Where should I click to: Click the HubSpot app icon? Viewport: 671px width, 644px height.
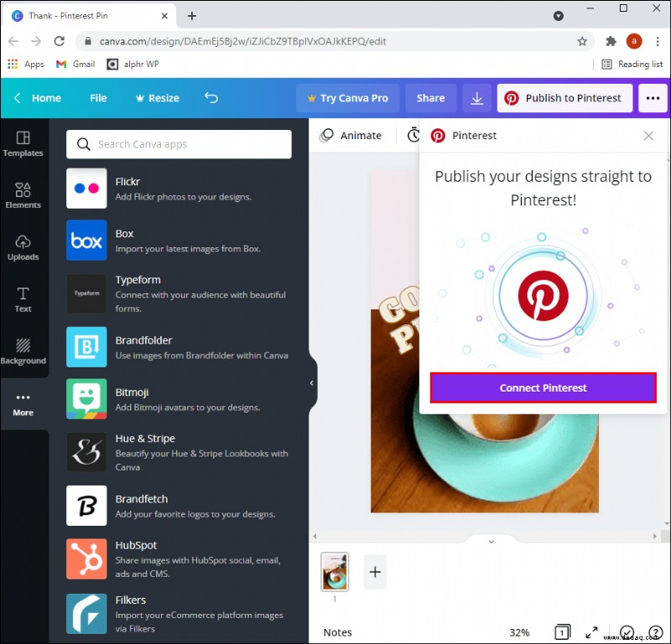pos(86,558)
